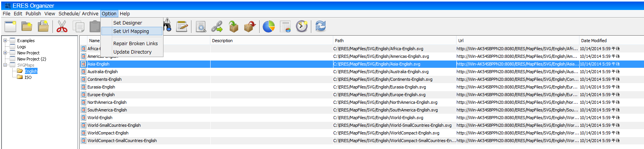Open the File menu
This screenshot has height=149, width=644.
tap(7, 13)
